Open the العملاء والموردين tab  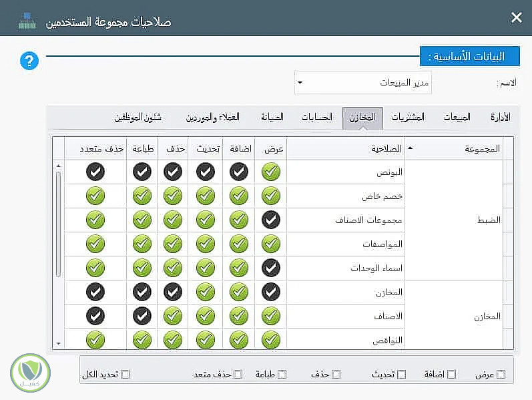tap(213, 118)
